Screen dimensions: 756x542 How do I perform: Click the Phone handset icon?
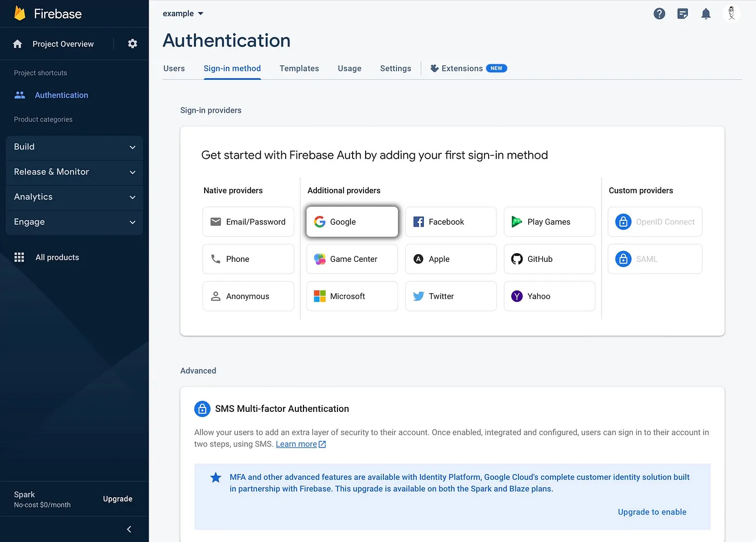tap(215, 259)
